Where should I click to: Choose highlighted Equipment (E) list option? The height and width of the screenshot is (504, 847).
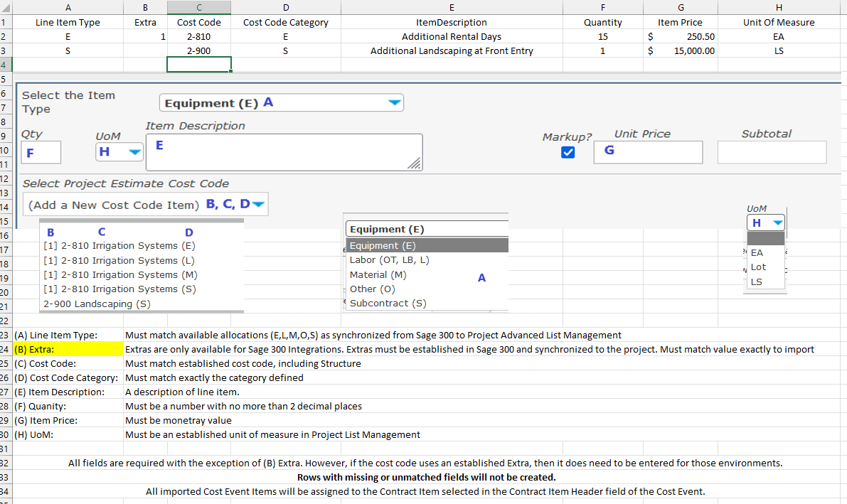pyautogui.click(x=427, y=245)
